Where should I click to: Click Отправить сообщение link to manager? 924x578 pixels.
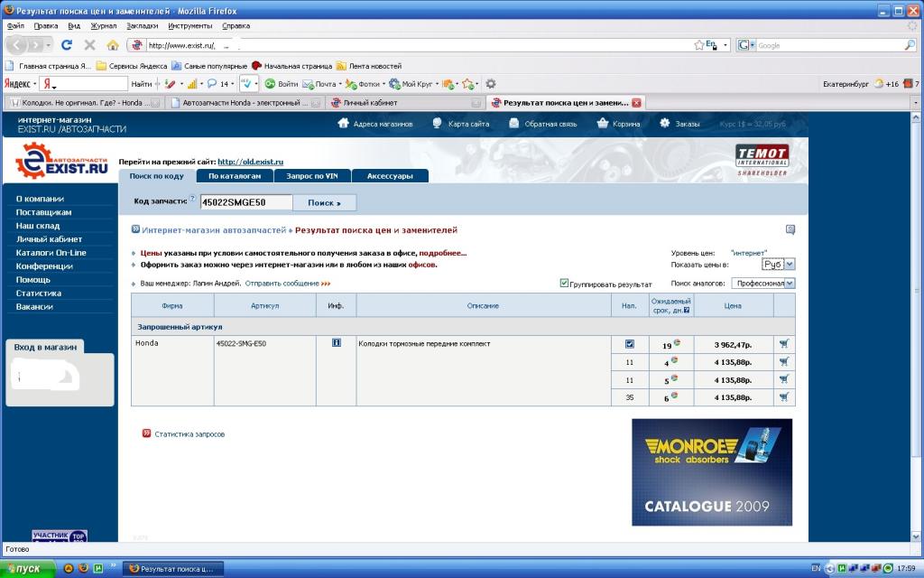coord(282,283)
